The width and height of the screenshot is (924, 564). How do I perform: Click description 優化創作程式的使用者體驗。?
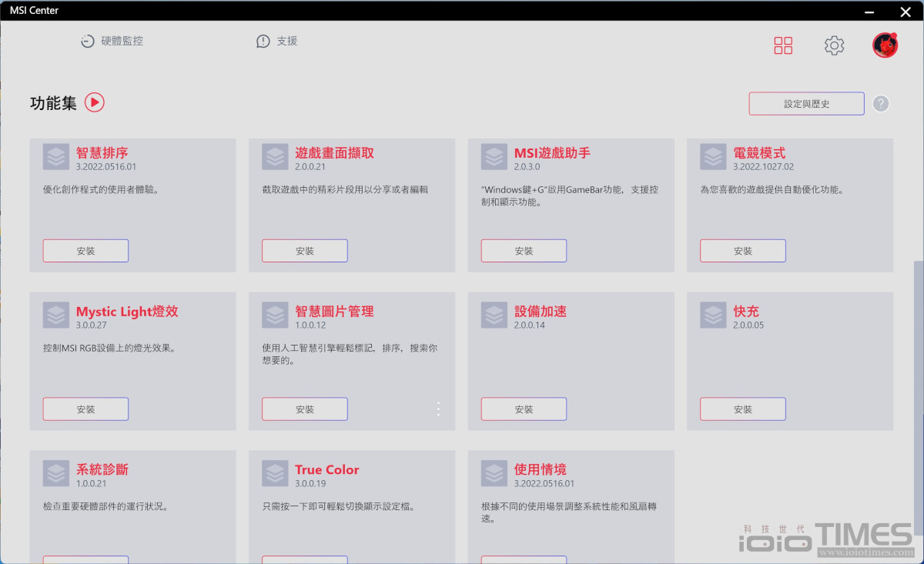pyautogui.click(x=101, y=189)
